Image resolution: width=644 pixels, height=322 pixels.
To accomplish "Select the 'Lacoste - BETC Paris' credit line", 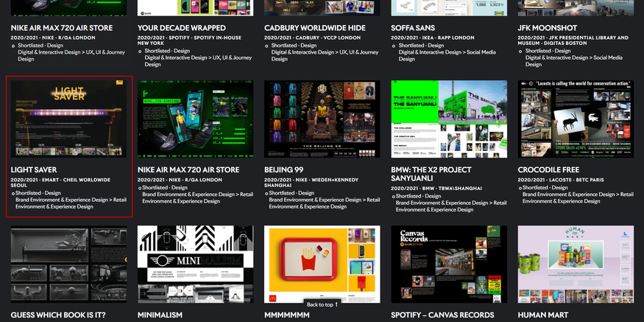I will (559, 180).
